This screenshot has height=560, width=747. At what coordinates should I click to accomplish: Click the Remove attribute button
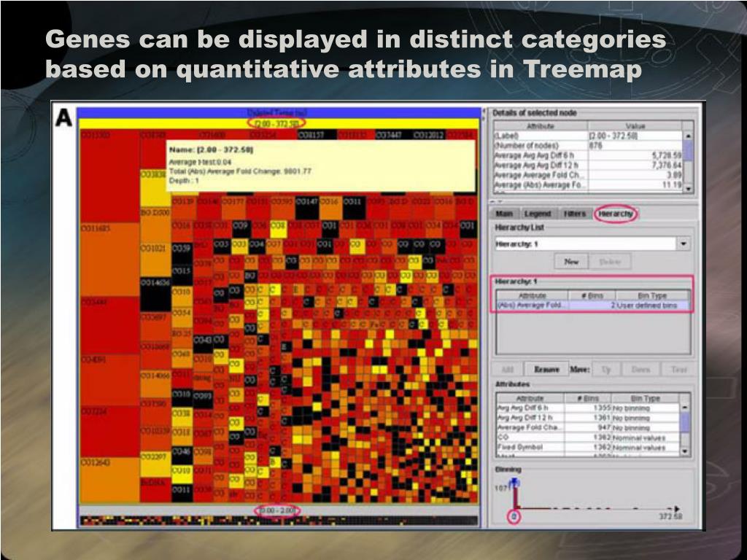pos(546,369)
